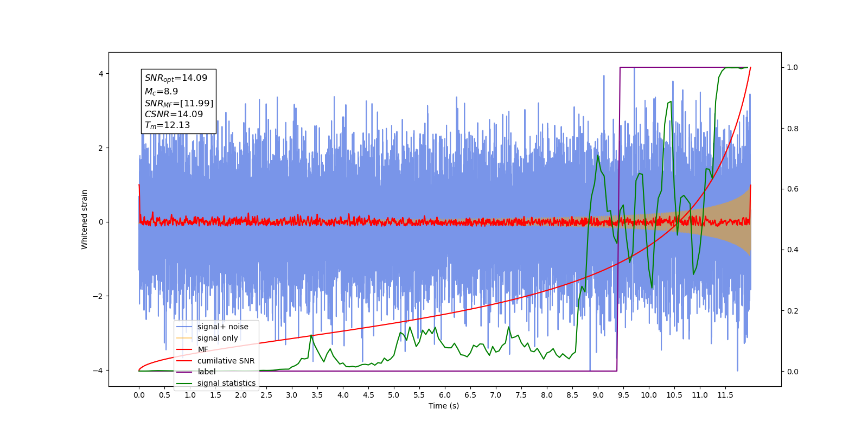Click the x-axis tick label 10.5
Viewport: 868px width, 434px height.
pyautogui.click(x=674, y=395)
